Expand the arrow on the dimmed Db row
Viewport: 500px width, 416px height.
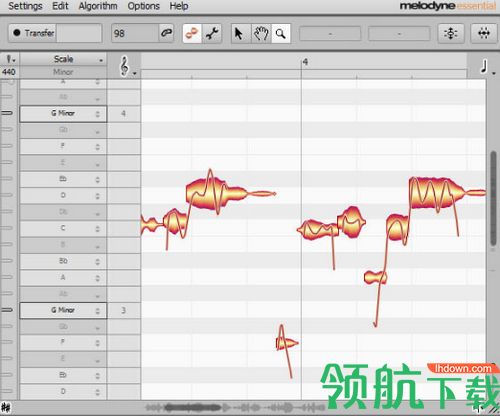pos(97,214)
